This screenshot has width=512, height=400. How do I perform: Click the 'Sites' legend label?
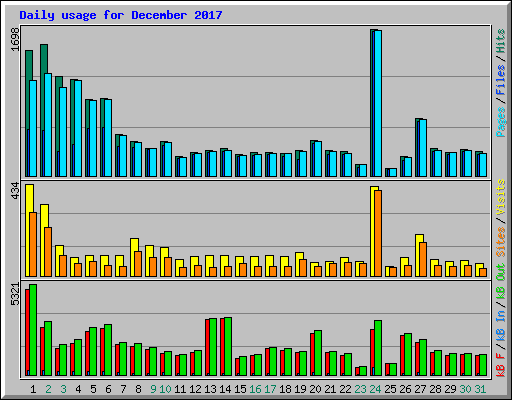(501, 242)
